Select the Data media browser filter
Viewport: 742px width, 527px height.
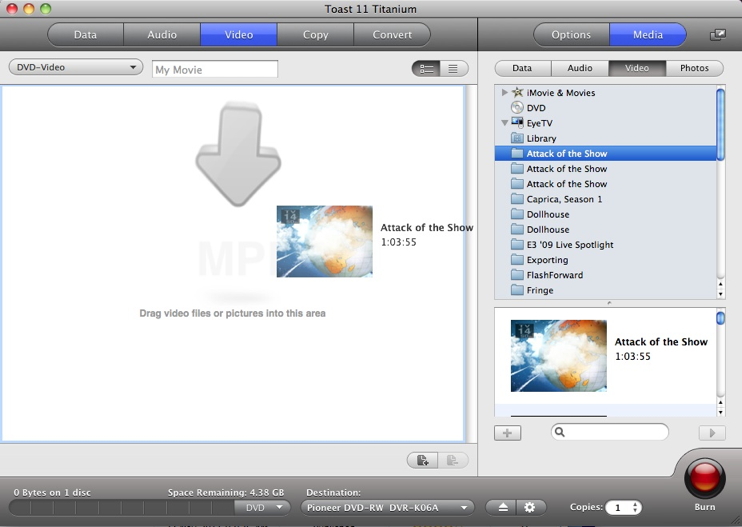click(x=522, y=68)
